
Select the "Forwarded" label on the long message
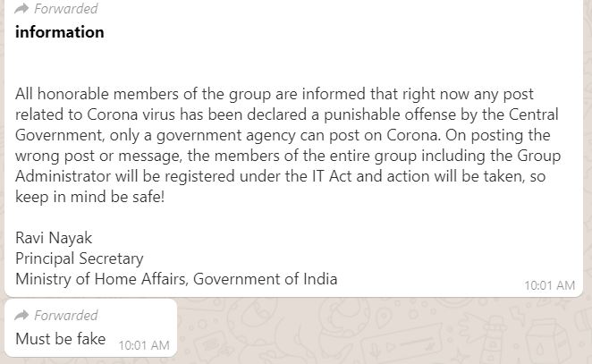pos(67,9)
